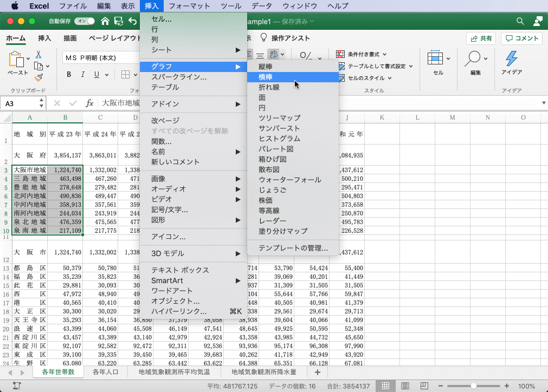The image size is (548, 392).
Task: Select テーブル from the Insert menu
Action: point(194,87)
